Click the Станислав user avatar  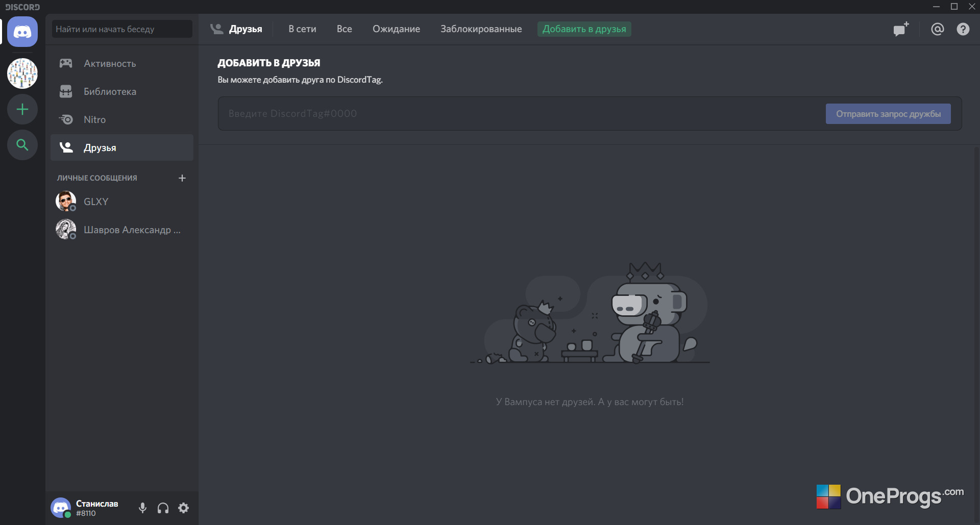(x=61, y=508)
